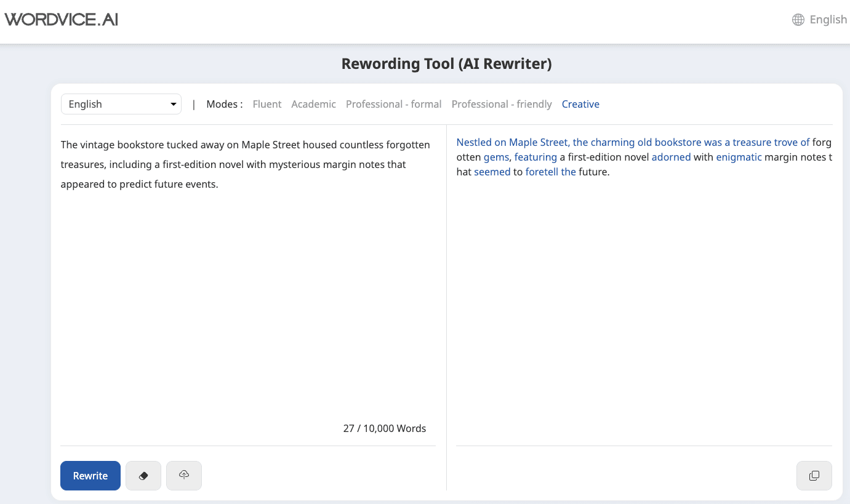This screenshot has width=850, height=504.
Task: Click the highlighted word "featuring"
Action: click(535, 157)
